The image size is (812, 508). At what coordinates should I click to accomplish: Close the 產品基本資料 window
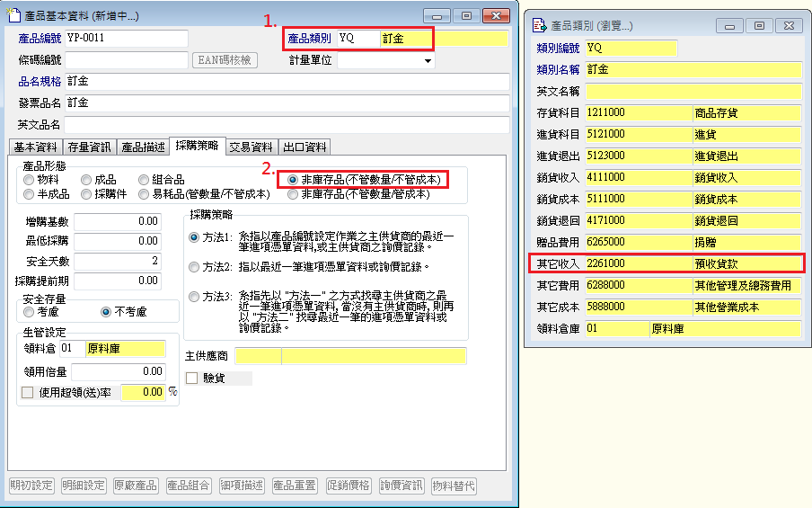(495, 15)
